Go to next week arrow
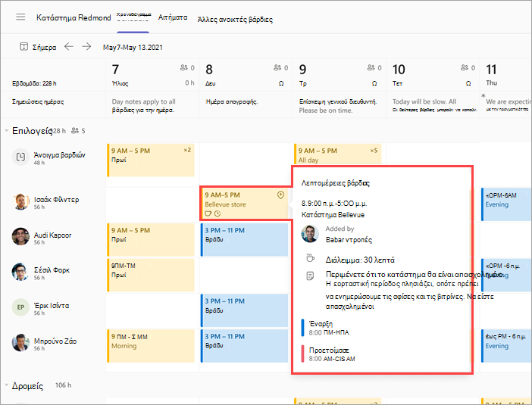The width and height of the screenshot is (532, 405). point(86,46)
